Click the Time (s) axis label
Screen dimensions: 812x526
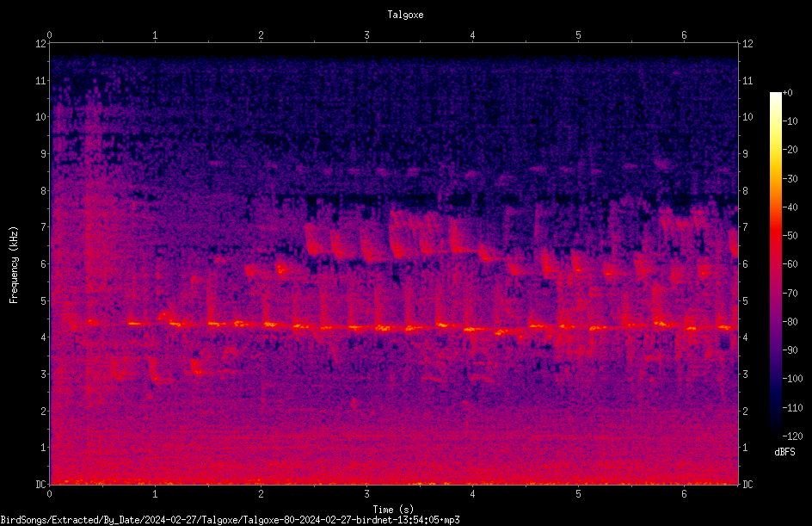tap(393, 510)
